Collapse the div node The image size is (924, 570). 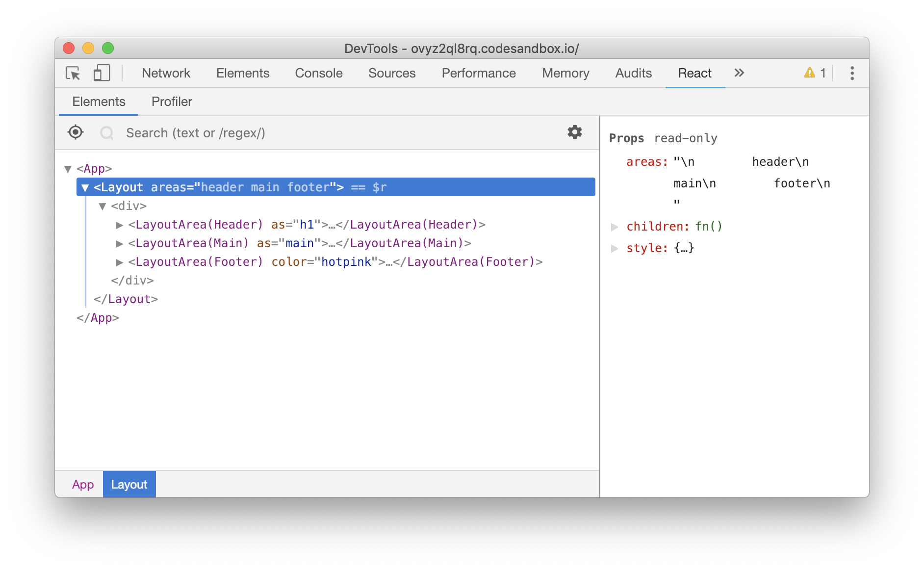pos(103,206)
